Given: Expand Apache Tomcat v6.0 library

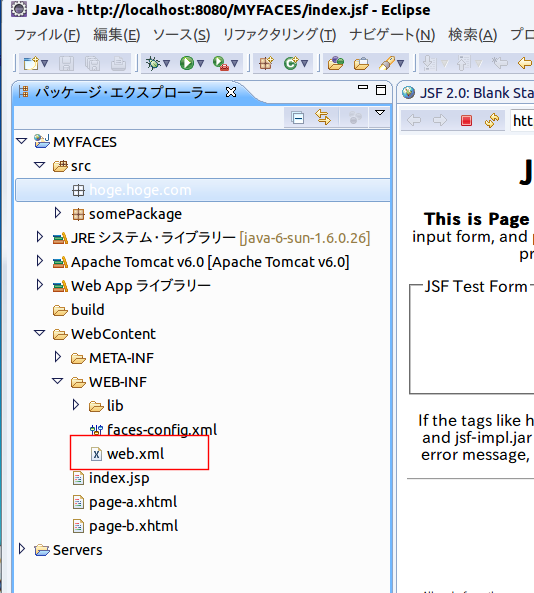Looking at the screenshot, I should click(39, 261).
